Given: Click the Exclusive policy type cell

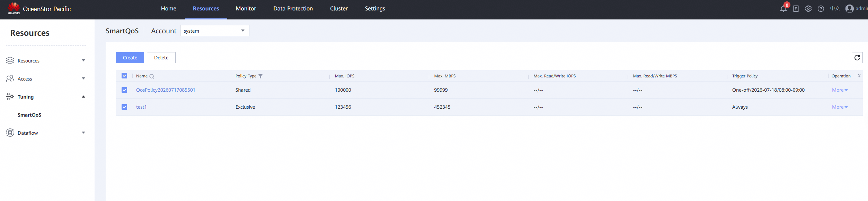Looking at the screenshot, I should tap(245, 107).
